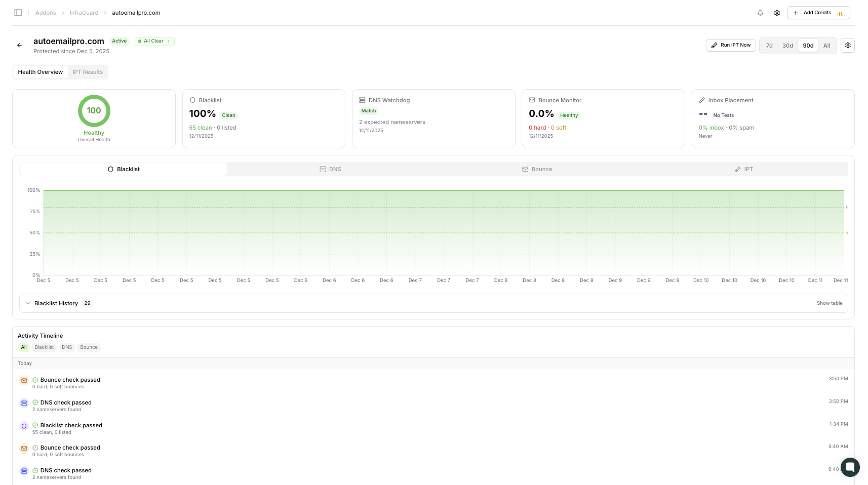Open the notifications bell

(x=760, y=13)
